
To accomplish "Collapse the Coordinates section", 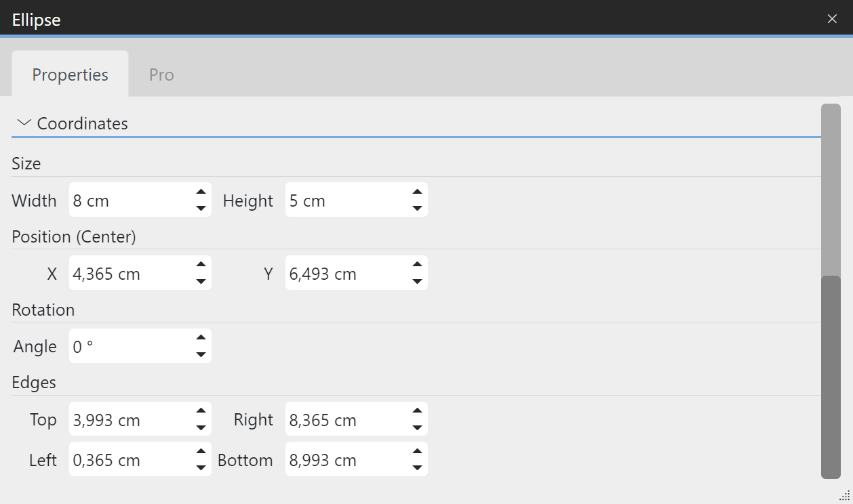I will click(24, 123).
